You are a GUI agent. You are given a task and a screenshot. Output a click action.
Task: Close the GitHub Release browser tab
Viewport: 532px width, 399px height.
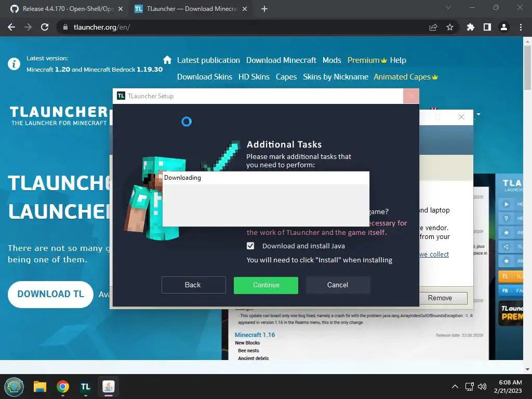coord(121,9)
